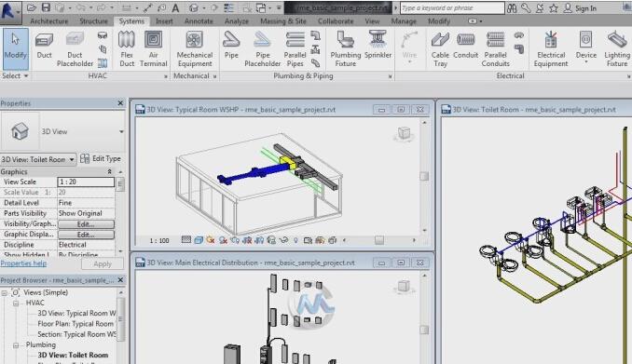Toggle Shadows in WSHP view bar

point(223,240)
